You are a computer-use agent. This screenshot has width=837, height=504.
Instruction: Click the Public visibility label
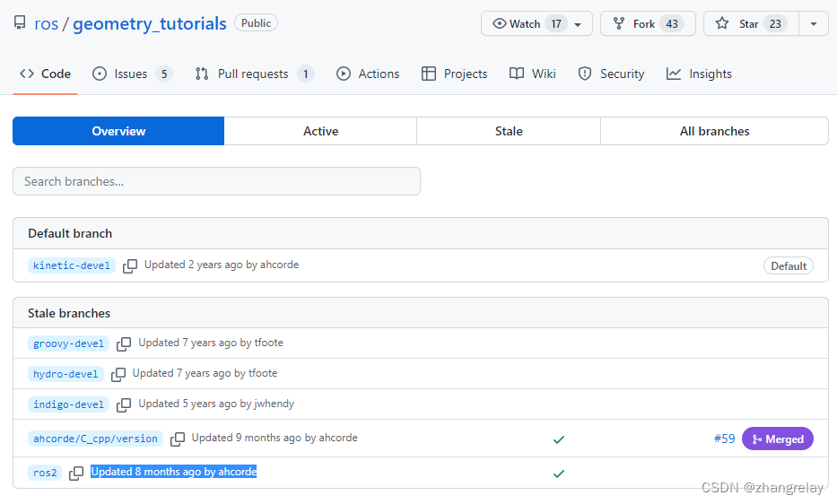click(257, 23)
